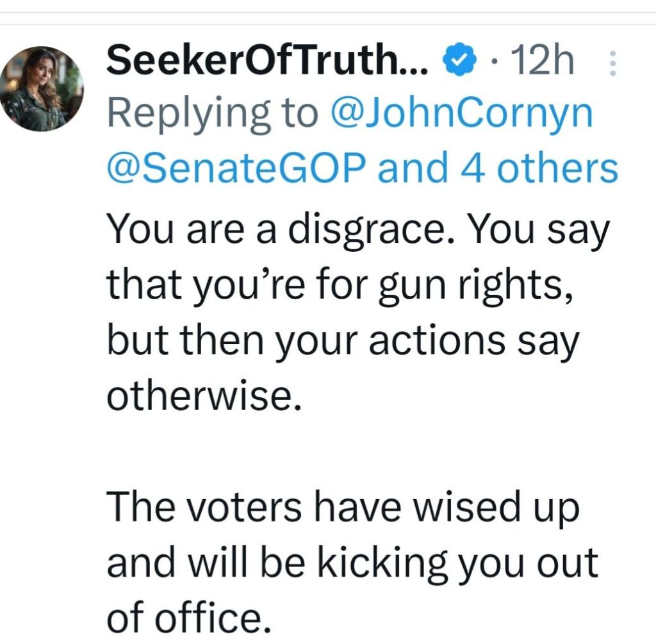The image size is (656, 644).
Task: Open the tweet's three-dot more options menu
Action: point(612,63)
